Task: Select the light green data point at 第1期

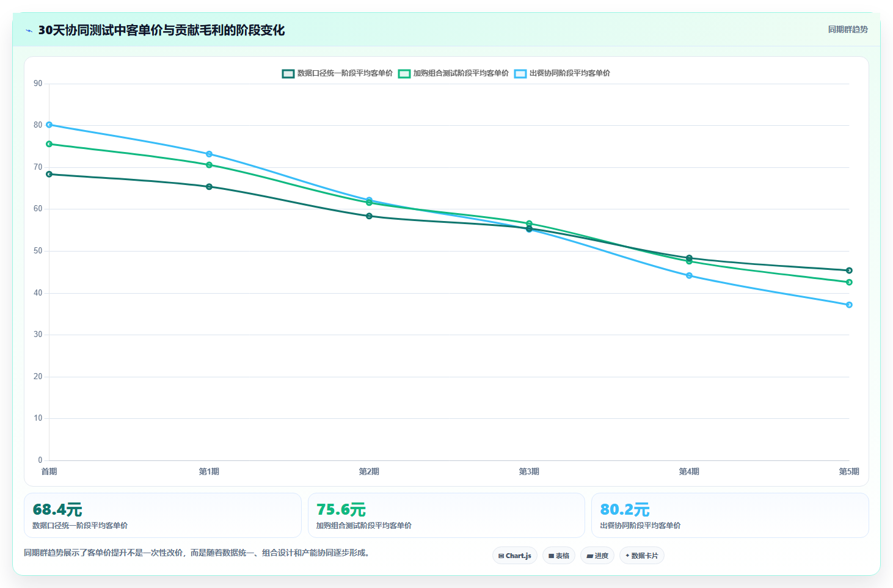Action: (209, 165)
